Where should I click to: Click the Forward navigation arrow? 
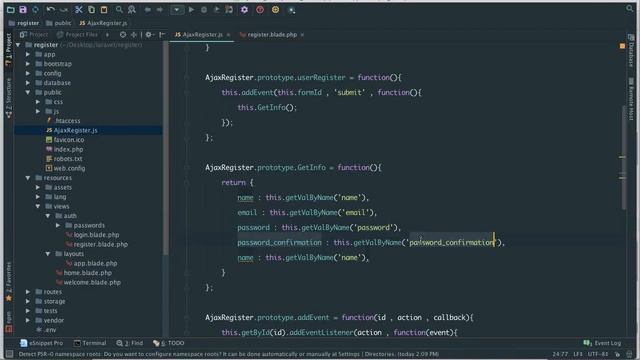(160, 9)
